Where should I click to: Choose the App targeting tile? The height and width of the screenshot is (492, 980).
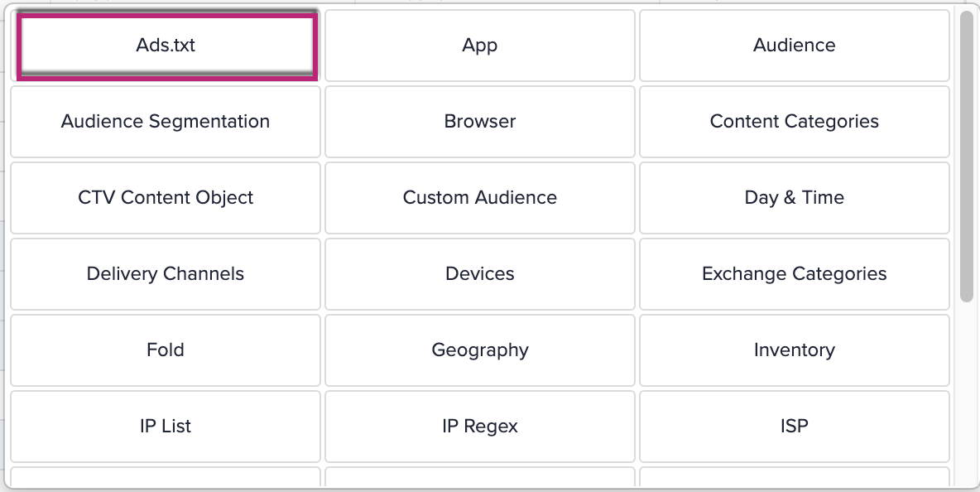click(480, 46)
